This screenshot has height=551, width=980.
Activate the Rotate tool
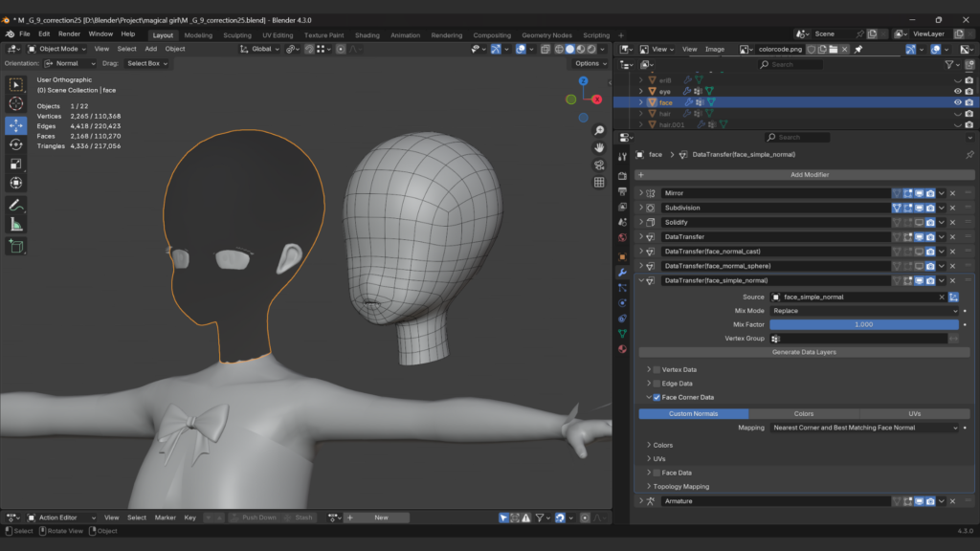pos(16,144)
